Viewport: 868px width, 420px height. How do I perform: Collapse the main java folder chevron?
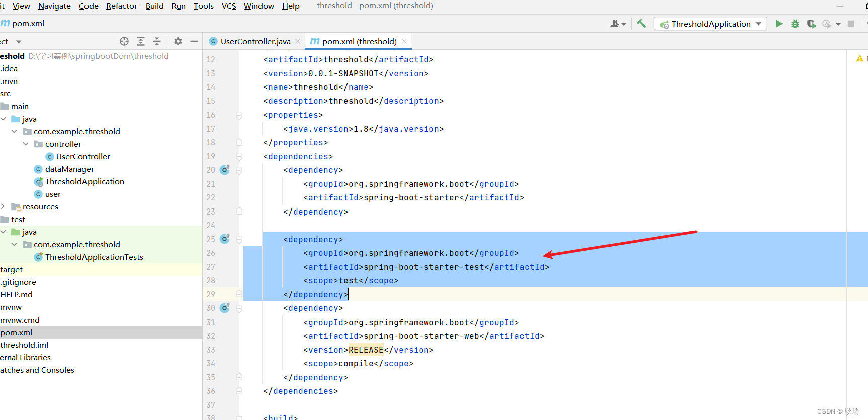coord(4,119)
